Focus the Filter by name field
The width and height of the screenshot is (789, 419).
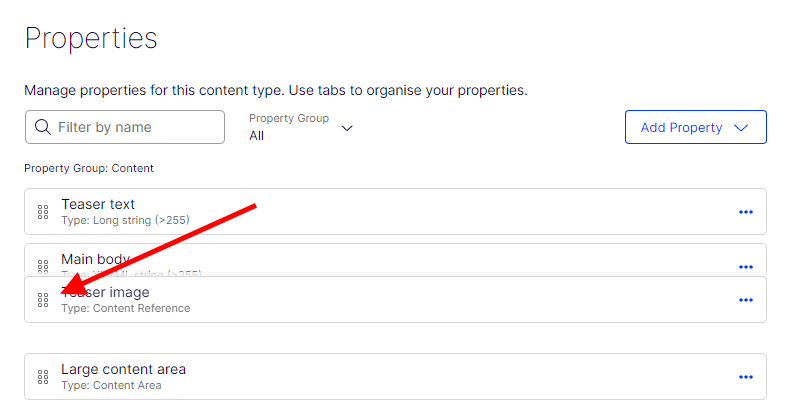point(135,127)
